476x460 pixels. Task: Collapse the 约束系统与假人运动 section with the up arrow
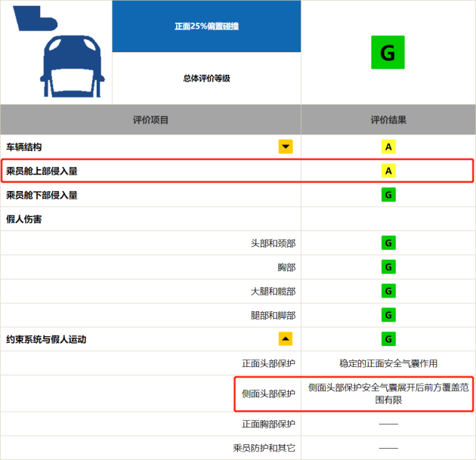[286, 338]
